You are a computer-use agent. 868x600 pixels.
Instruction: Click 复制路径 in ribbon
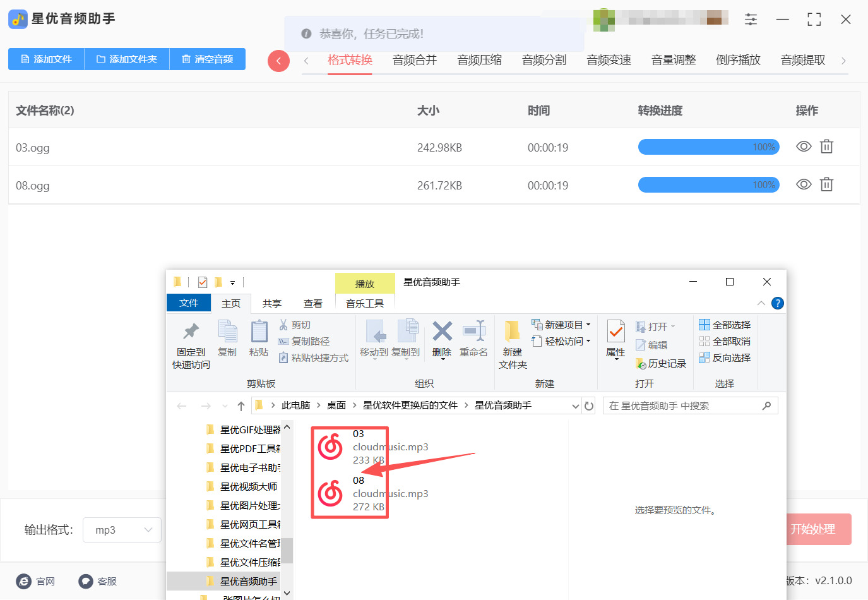point(304,341)
